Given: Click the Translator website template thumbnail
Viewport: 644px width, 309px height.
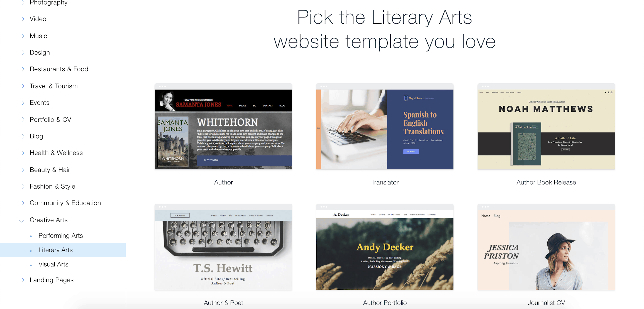Looking at the screenshot, I should coord(385,126).
